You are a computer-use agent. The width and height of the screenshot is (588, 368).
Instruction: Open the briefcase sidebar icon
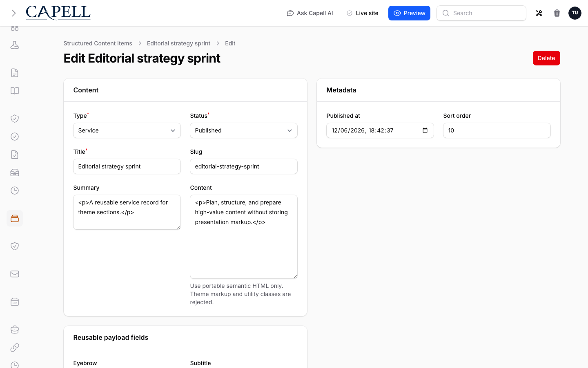[x=15, y=330]
